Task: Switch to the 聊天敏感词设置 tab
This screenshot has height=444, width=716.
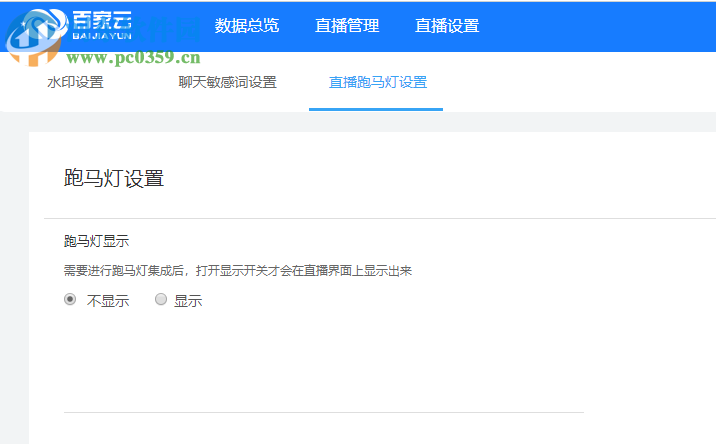Action: tap(227, 82)
